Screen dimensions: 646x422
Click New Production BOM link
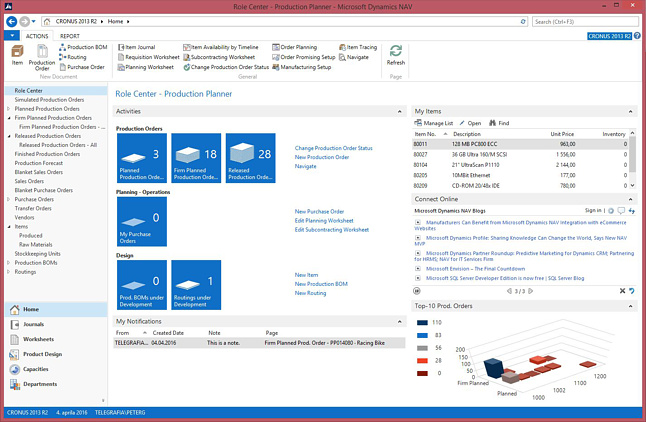pos(321,284)
